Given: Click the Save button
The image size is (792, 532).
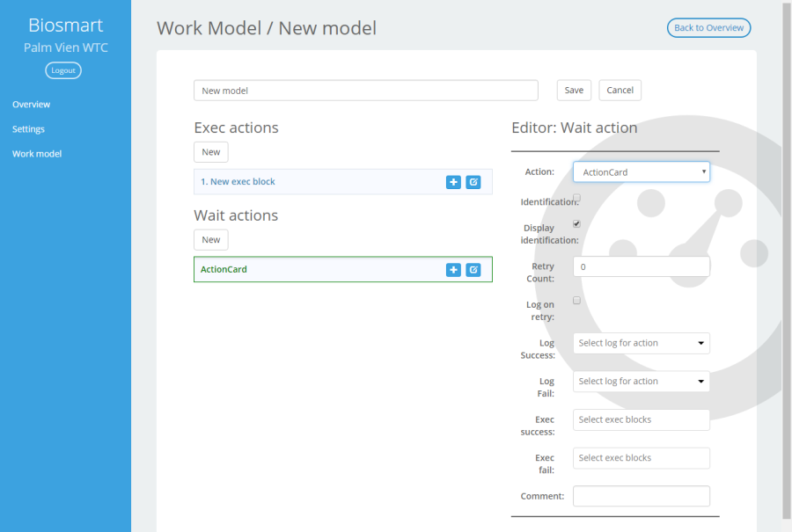Looking at the screenshot, I should point(574,91).
